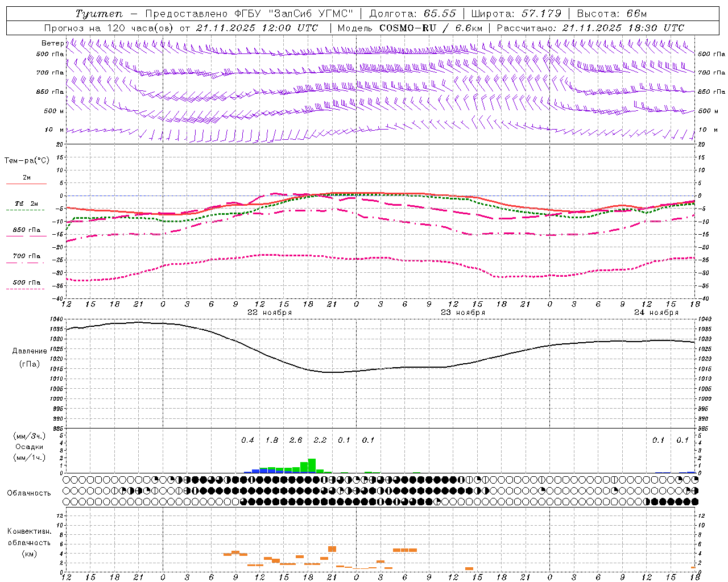728x582 pixels.
Task: Click the '22 ноября' date label
Action: point(270,312)
